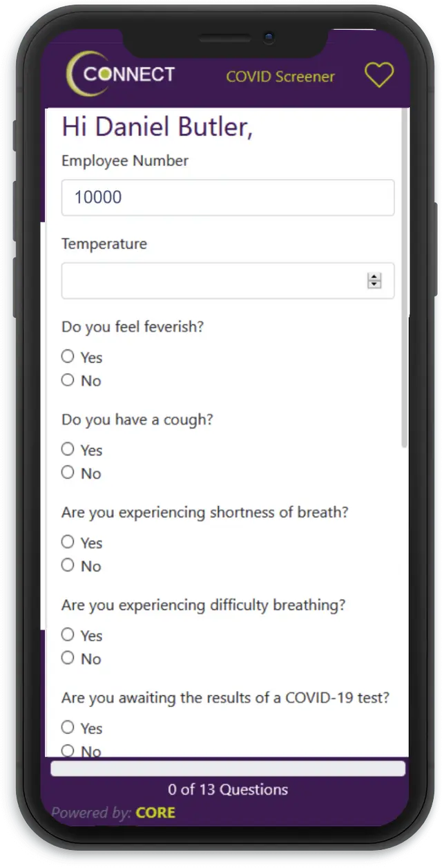
Task: Increase temperature with the up spinner arrow
Action: (374, 277)
